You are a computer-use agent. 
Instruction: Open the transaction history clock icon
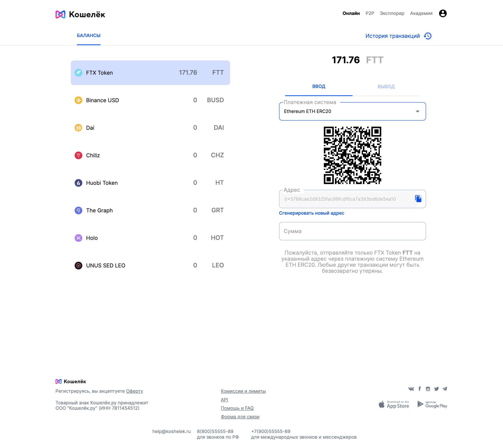pyautogui.click(x=427, y=36)
